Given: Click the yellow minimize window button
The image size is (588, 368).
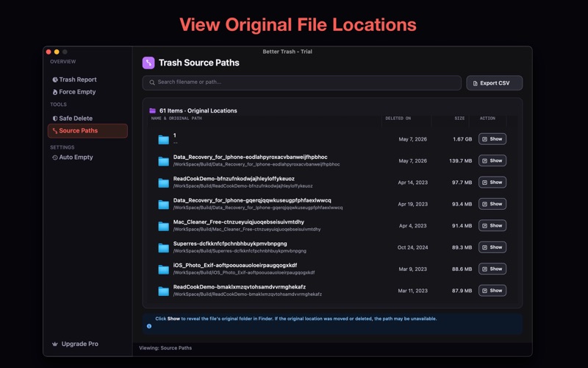Looking at the screenshot, I should [57, 52].
